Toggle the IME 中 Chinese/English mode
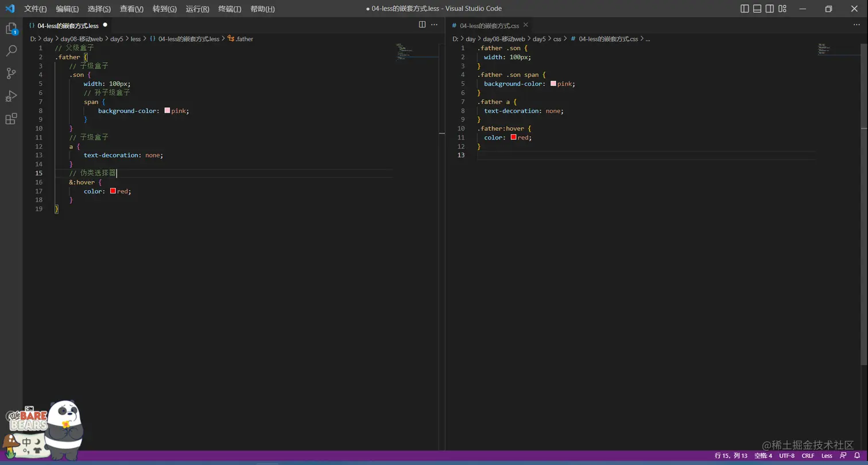Screen dimensions: 868x465 [x=27, y=442]
